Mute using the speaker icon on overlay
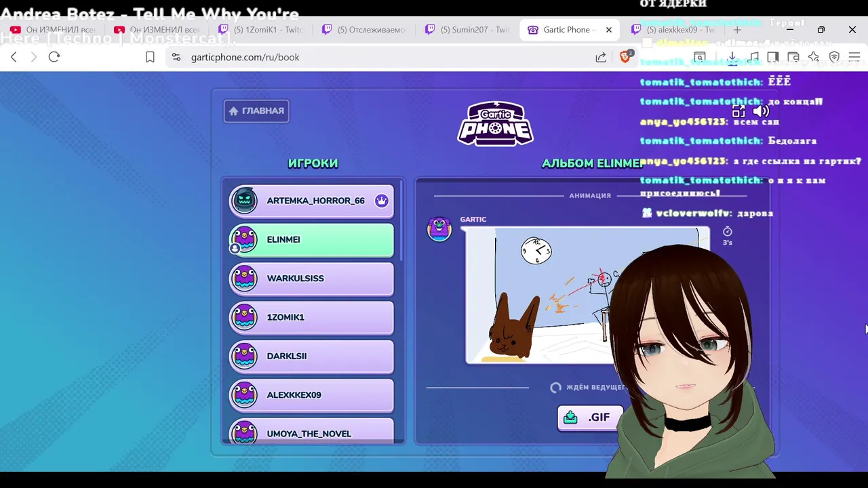The image size is (868, 488). pos(761,111)
